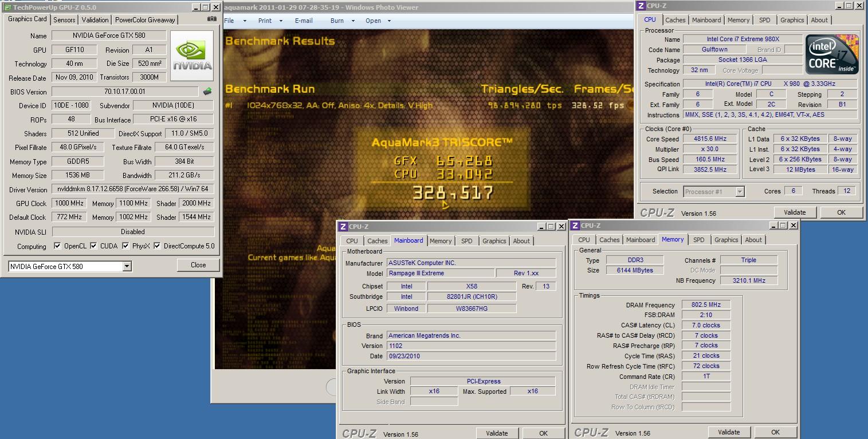Switch to the Sensors tab in GPU-Z
This screenshot has height=439, width=868.
64,19
